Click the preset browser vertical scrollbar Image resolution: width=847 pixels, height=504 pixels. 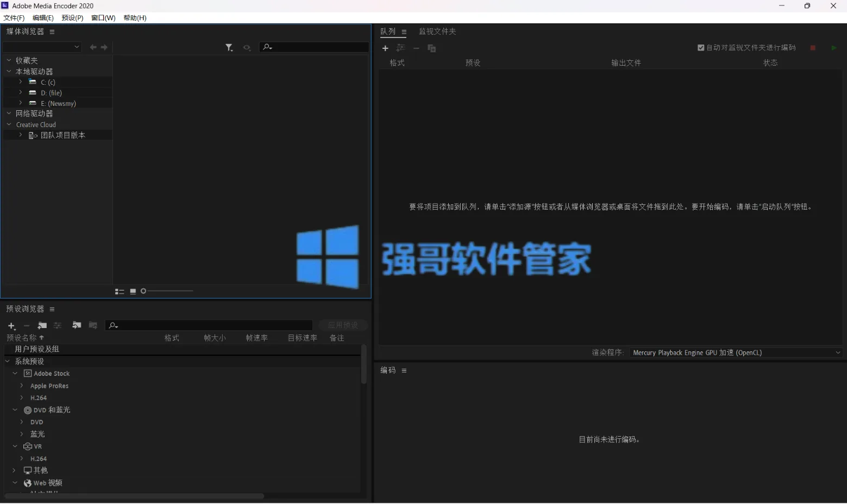coord(363,365)
